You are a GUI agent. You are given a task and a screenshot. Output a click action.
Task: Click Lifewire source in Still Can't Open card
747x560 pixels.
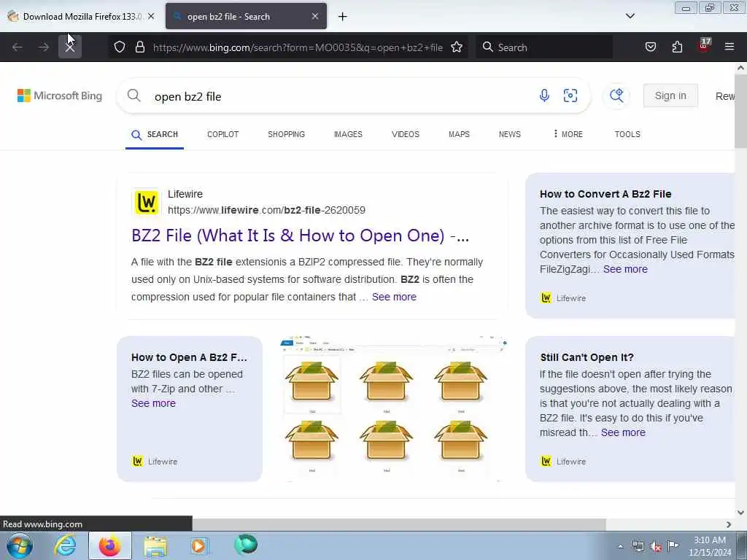[x=564, y=462]
